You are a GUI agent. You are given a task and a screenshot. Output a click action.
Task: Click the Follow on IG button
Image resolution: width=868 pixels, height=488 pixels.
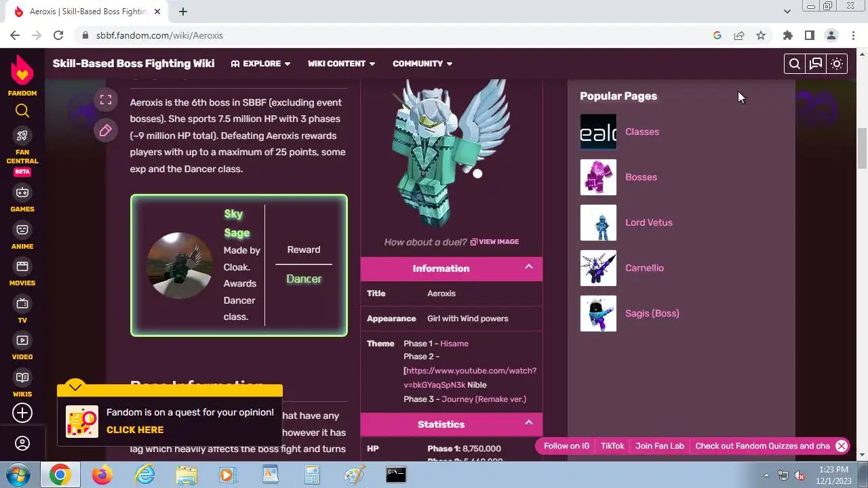point(566,446)
